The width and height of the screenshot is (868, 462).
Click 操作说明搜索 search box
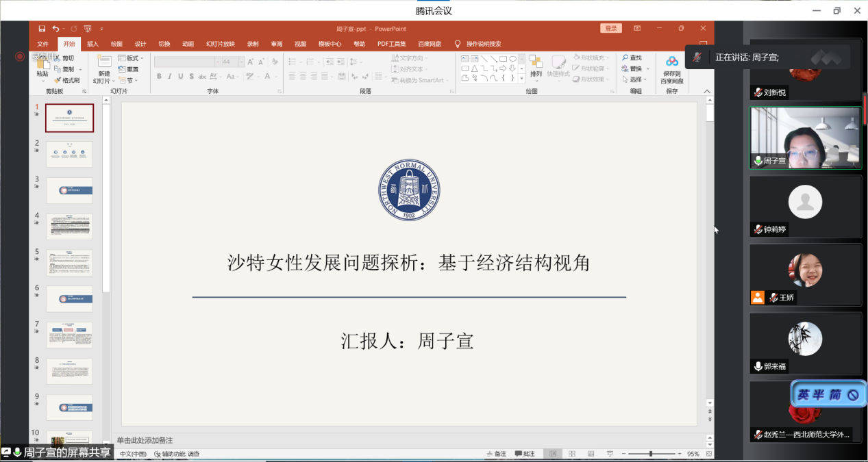pos(484,44)
